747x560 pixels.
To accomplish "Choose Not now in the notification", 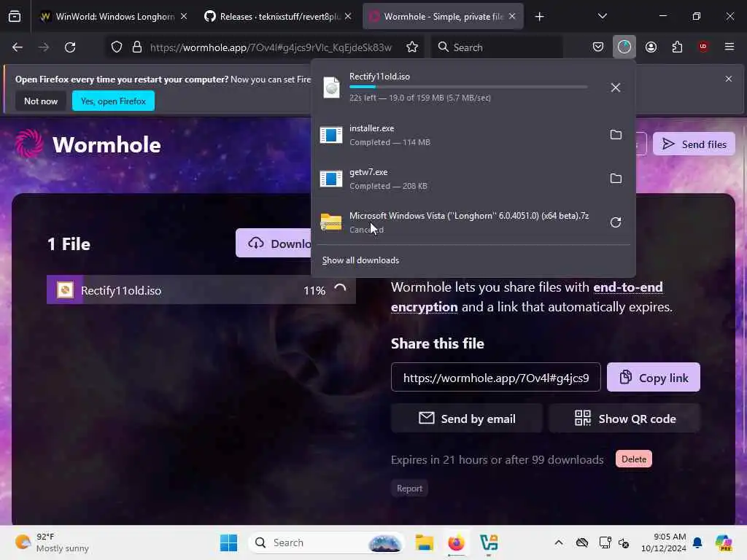I will coord(41,101).
